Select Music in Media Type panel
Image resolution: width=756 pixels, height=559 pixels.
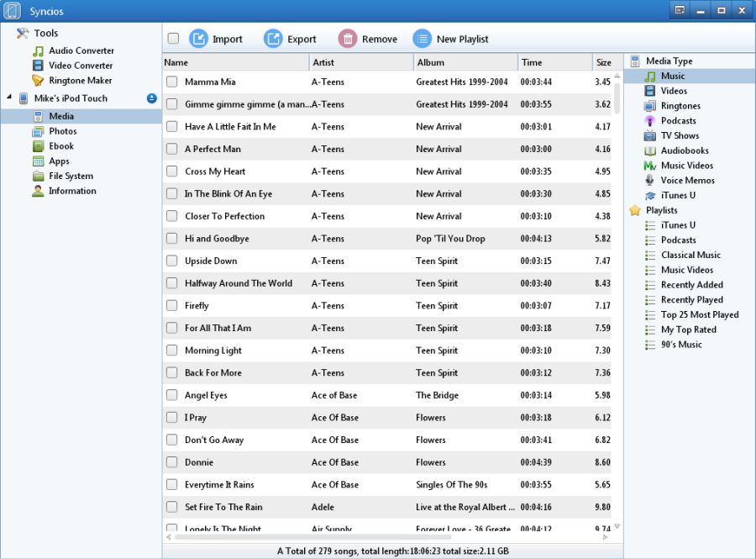[690, 76]
